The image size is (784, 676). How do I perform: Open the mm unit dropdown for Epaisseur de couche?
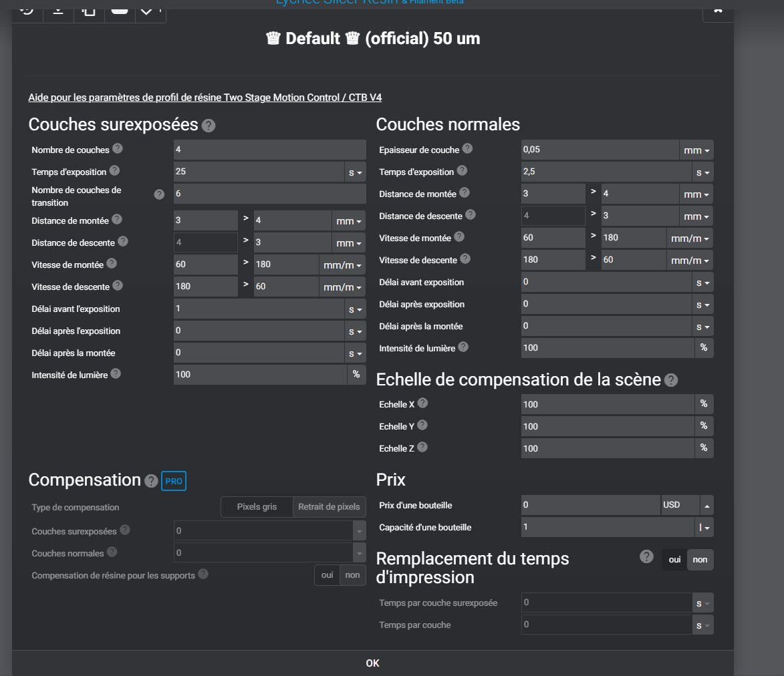click(x=696, y=150)
